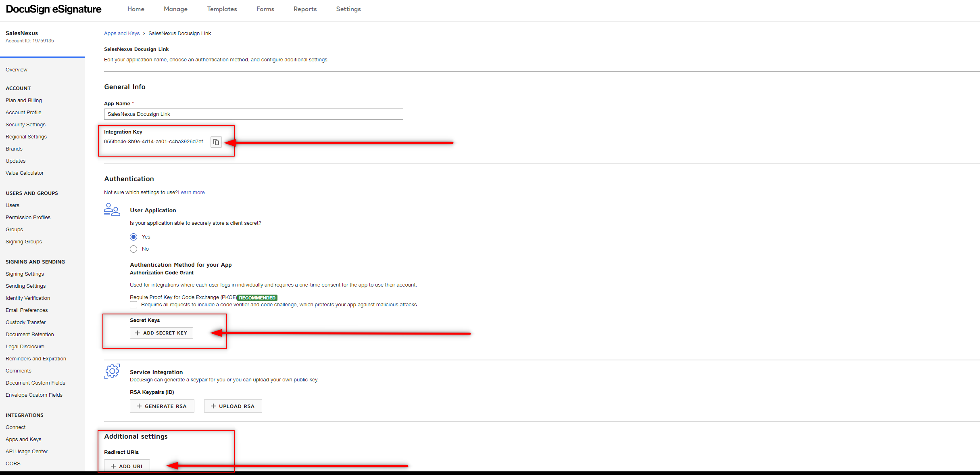
Task: Open the Manage menu
Action: tap(175, 9)
